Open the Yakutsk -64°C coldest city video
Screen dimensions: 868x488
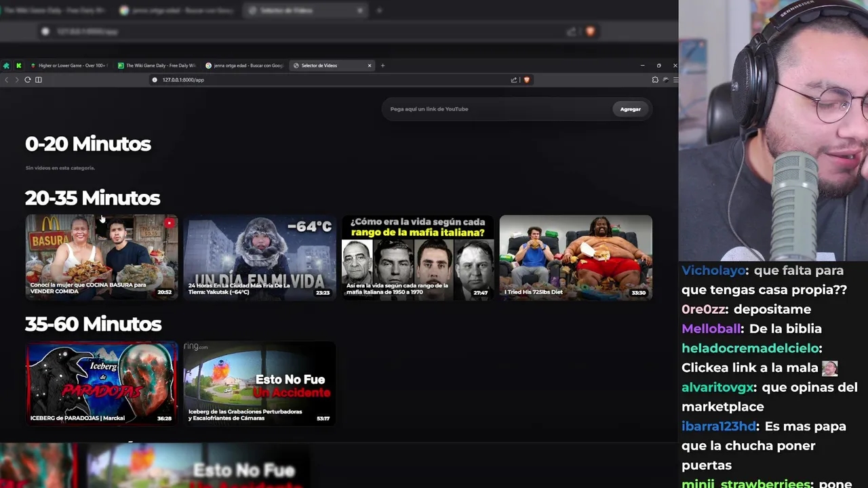tap(259, 257)
